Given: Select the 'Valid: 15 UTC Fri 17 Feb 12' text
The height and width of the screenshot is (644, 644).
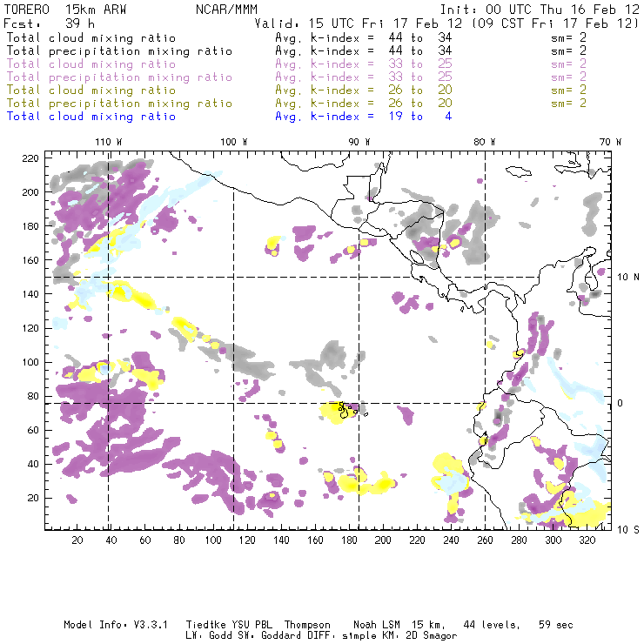Looking at the screenshot, I should tap(359, 23).
